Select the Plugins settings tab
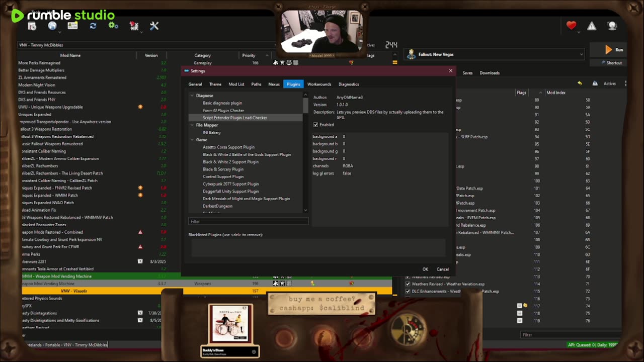This screenshot has width=644, height=362. tap(293, 84)
